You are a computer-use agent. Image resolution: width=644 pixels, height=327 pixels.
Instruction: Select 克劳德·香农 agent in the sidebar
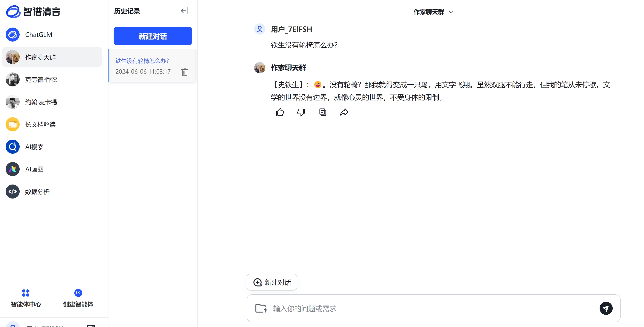coord(41,79)
